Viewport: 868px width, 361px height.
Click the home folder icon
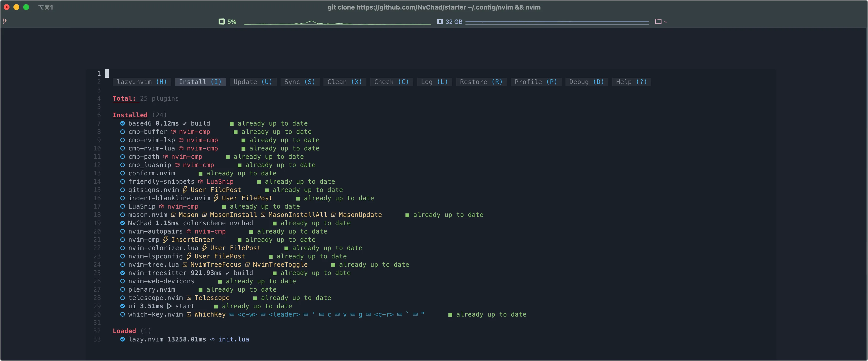pyautogui.click(x=658, y=21)
